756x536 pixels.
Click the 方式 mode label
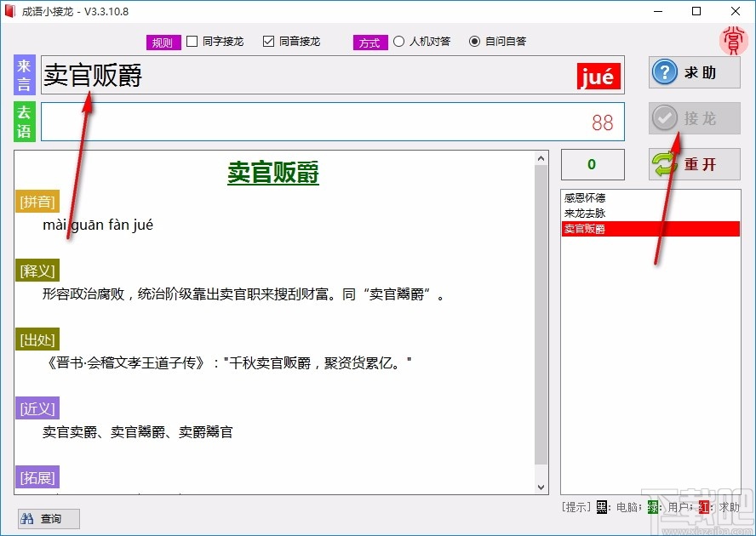(x=369, y=42)
